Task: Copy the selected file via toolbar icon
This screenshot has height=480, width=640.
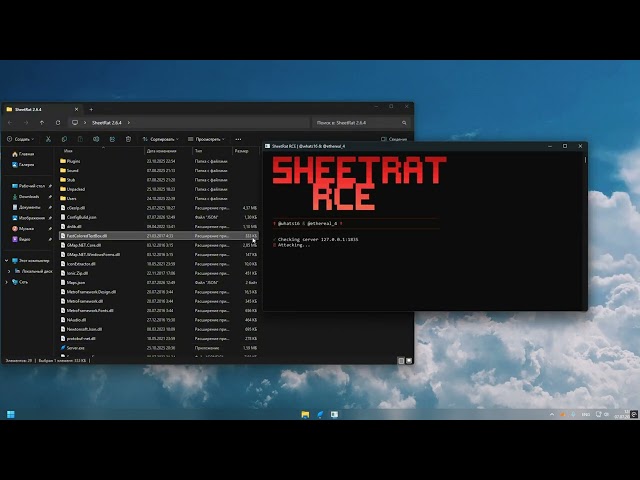Action: [x=64, y=139]
